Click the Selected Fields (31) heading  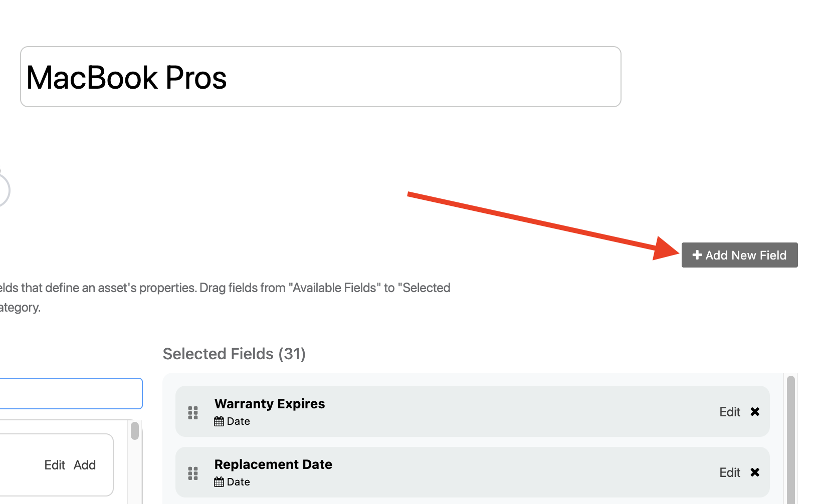234,354
